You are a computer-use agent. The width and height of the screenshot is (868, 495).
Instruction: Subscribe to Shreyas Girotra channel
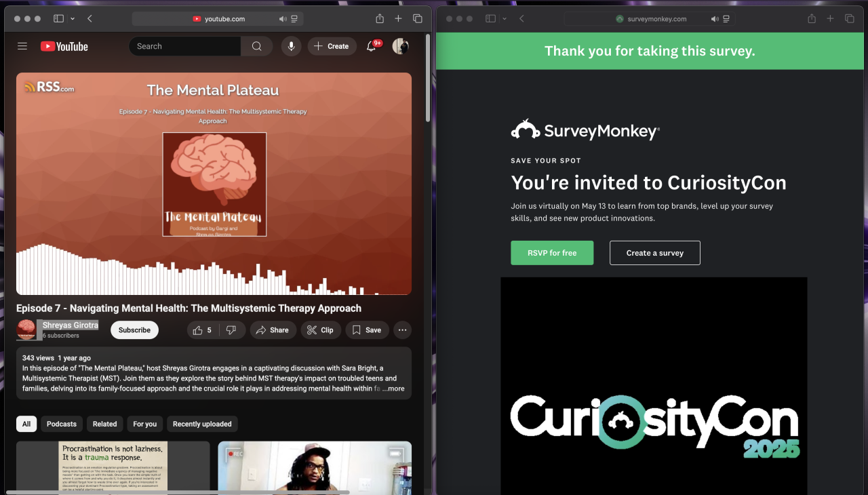tap(134, 330)
